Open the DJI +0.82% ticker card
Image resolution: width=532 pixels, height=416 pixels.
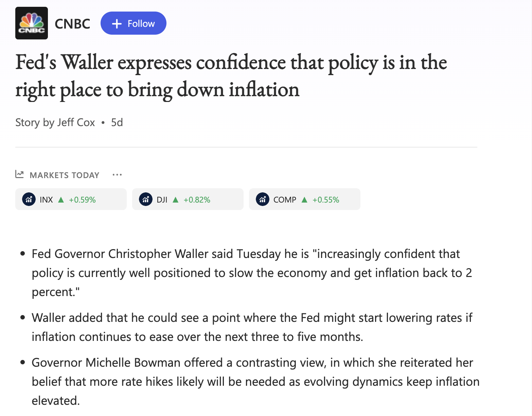point(188,199)
